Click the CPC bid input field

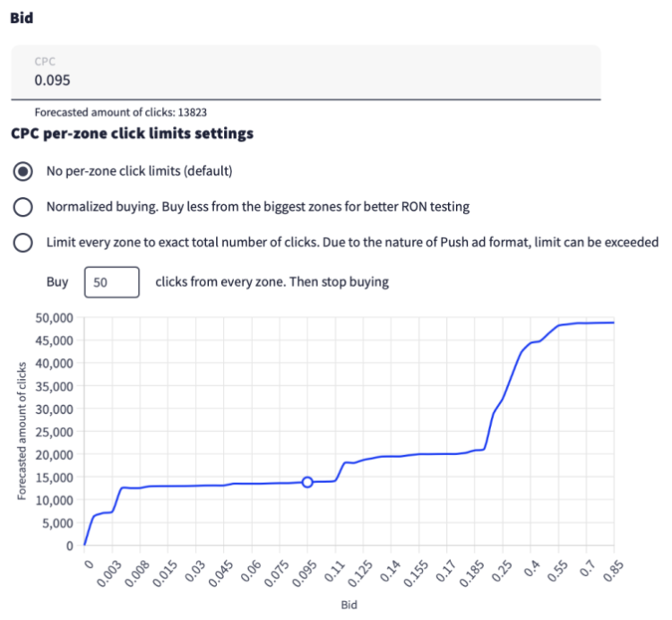305,81
